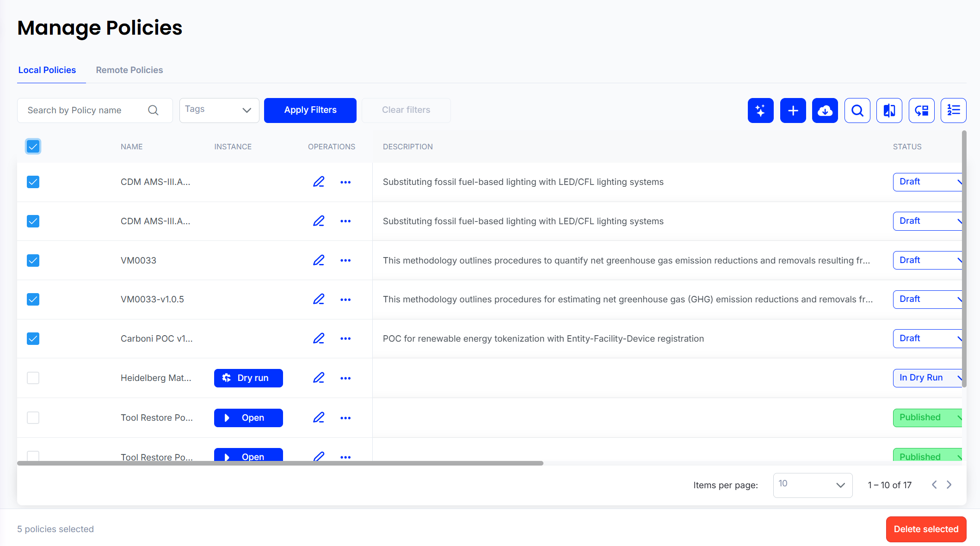980x546 pixels.
Task: Edit VM0033 policy with pencil icon
Action: coord(319,260)
